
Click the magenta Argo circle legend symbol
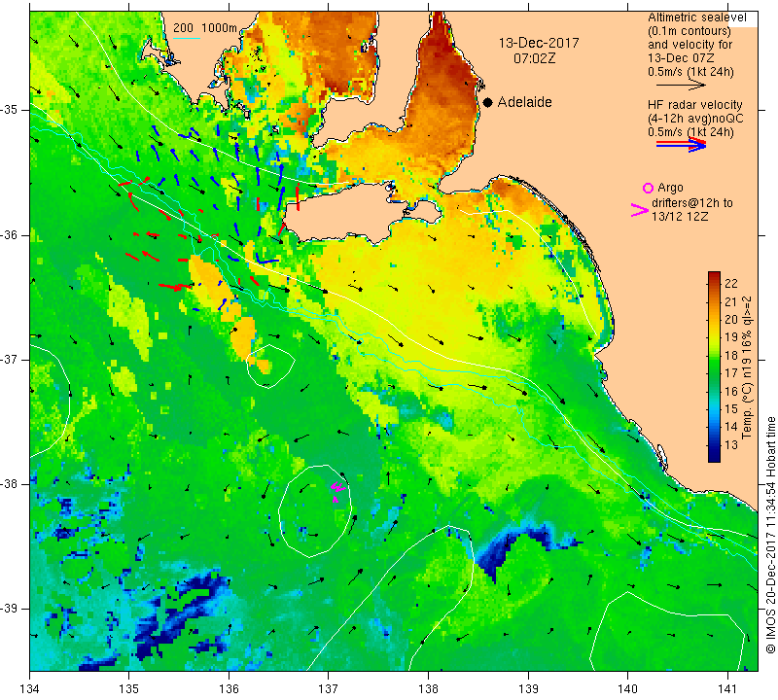[x=648, y=188]
